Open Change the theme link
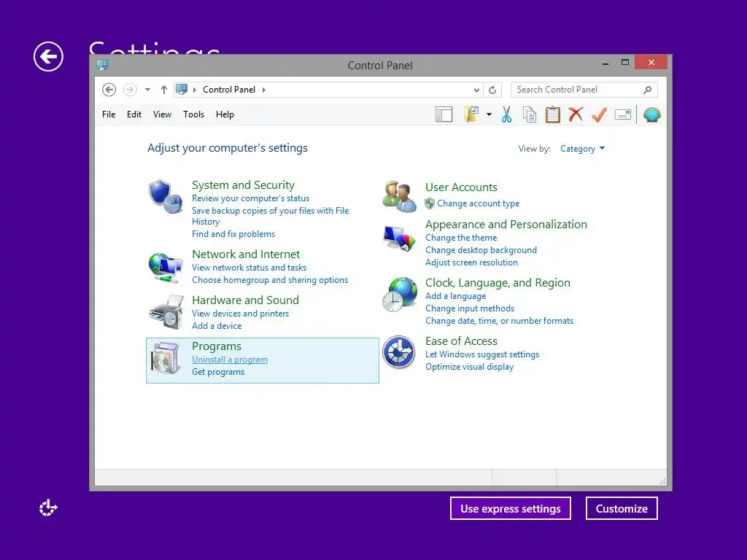This screenshot has height=560, width=747. pyautogui.click(x=461, y=238)
